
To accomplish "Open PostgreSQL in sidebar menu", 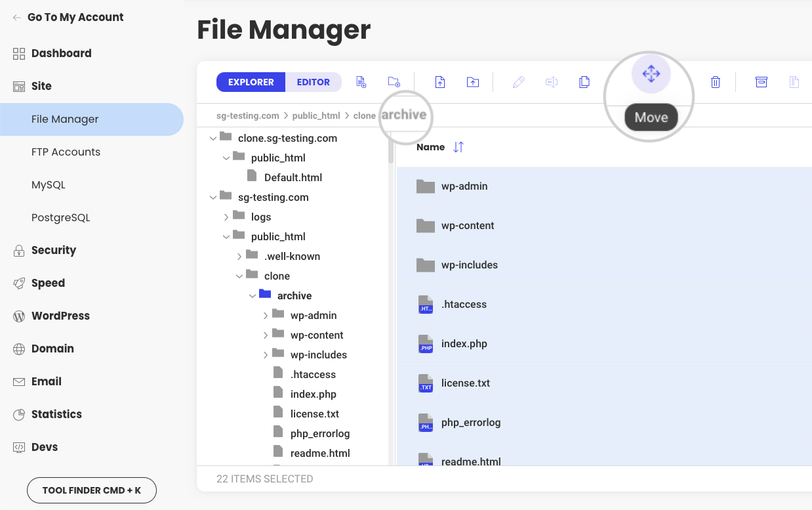I will [x=61, y=218].
